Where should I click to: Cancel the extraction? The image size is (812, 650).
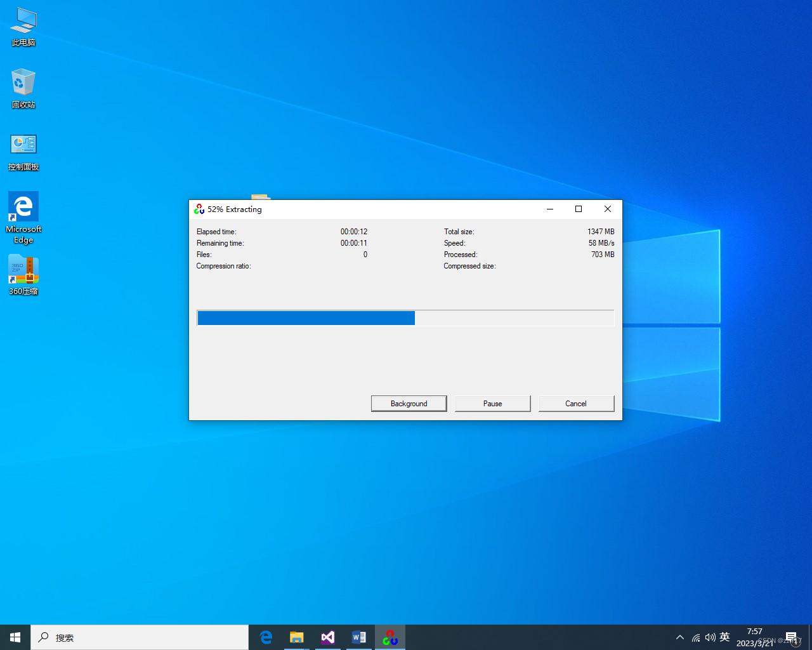pyautogui.click(x=576, y=403)
